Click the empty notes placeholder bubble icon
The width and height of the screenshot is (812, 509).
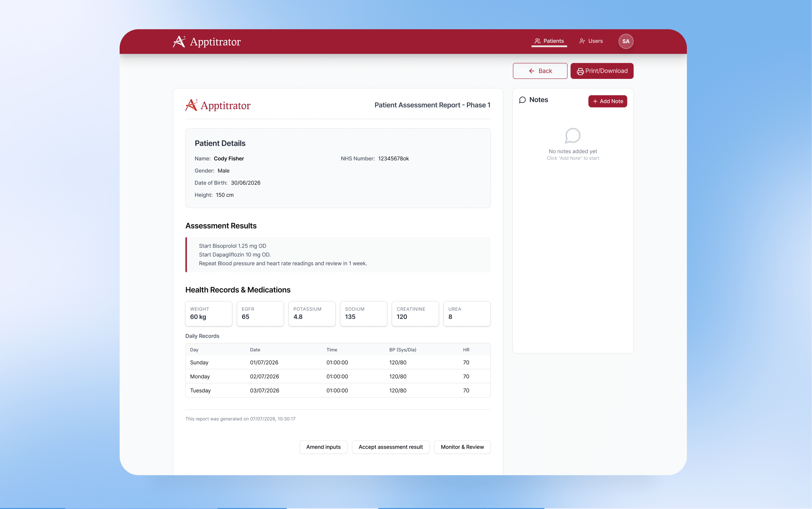coord(572,136)
